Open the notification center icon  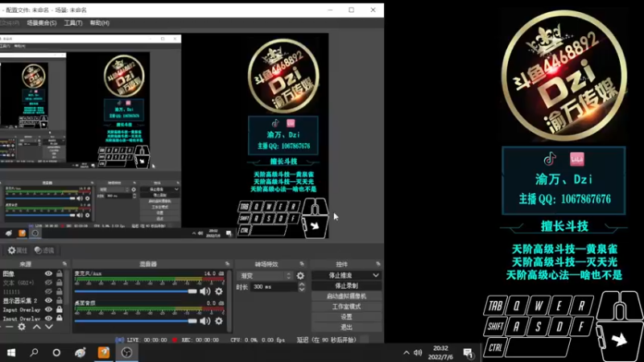[x=468, y=352]
